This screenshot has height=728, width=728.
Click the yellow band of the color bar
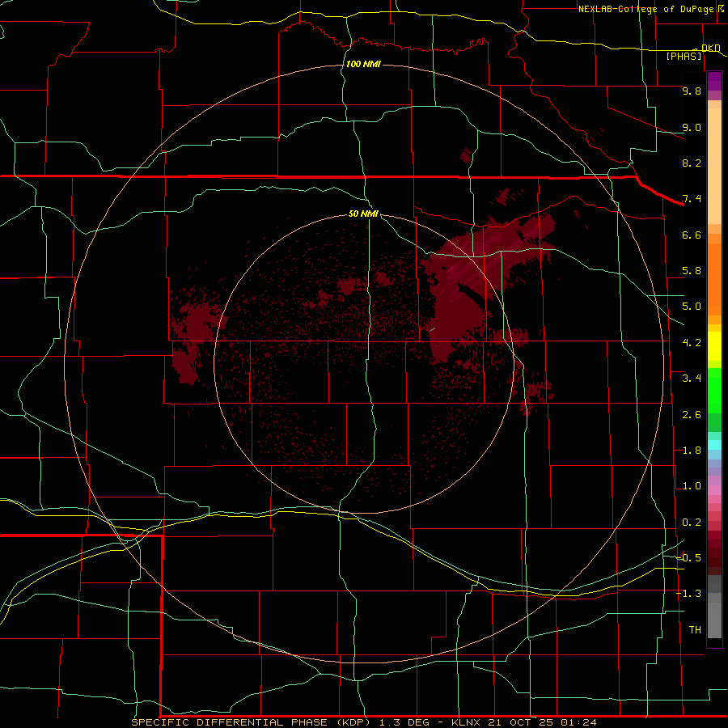pyautogui.click(x=714, y=346)
